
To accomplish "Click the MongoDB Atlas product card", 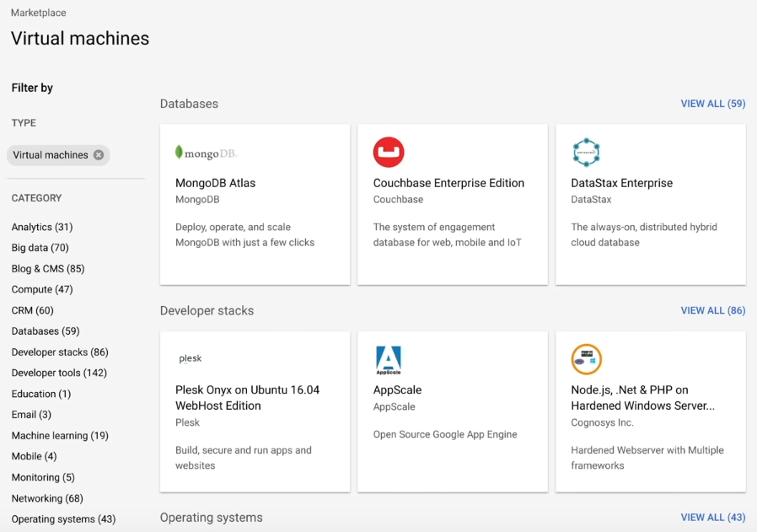I will [x=255, y=202].
